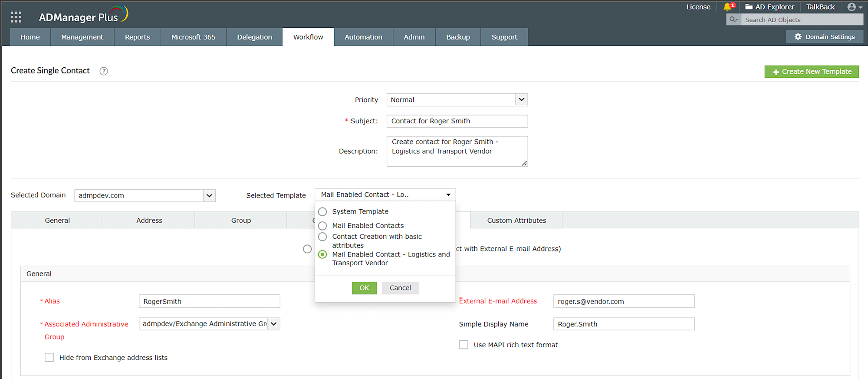Screen dimensions: 868x379
Task: Click the search magnifier icon
Action: pos(733,20)
